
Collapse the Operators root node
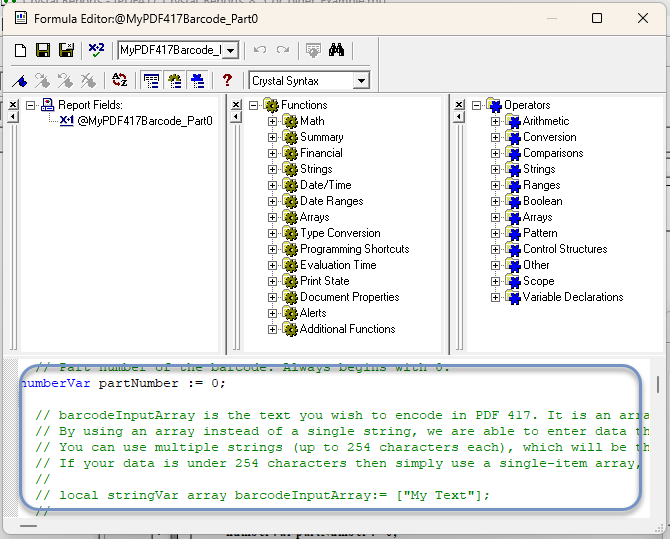coord(476,105)
